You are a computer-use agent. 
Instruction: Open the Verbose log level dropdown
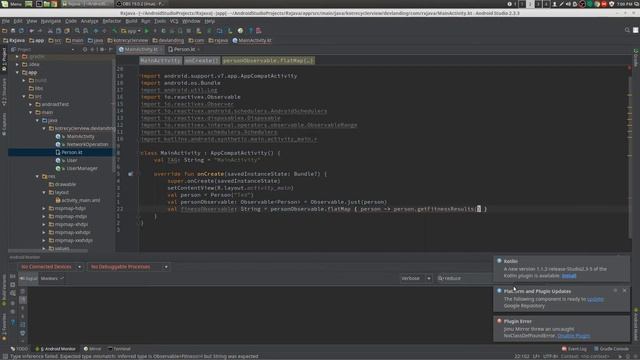pos(416,278)
